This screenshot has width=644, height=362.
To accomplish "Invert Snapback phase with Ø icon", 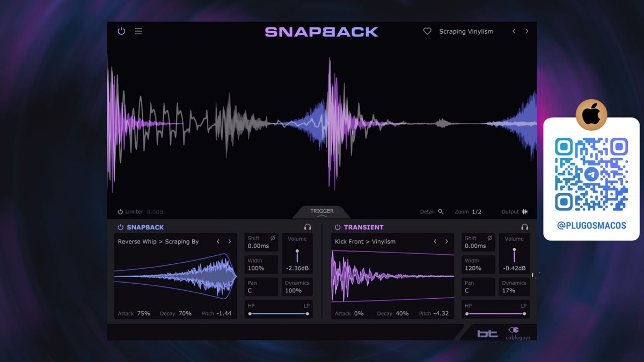I will pos(273,238).
